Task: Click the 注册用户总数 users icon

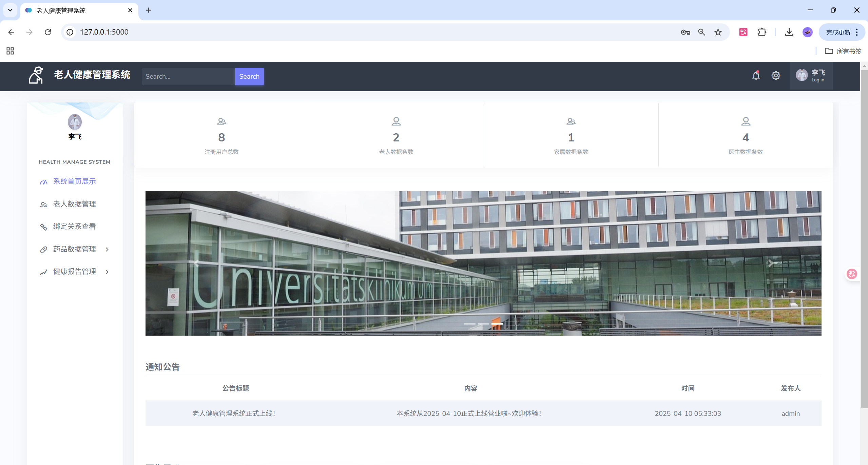Action: point(221,121)
